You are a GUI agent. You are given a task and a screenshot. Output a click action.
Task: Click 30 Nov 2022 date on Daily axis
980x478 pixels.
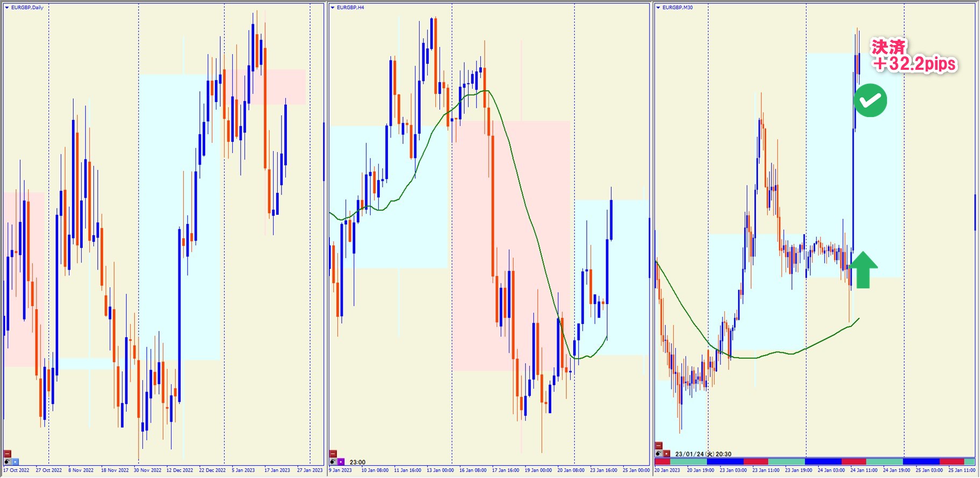click(x=147, y=470)
